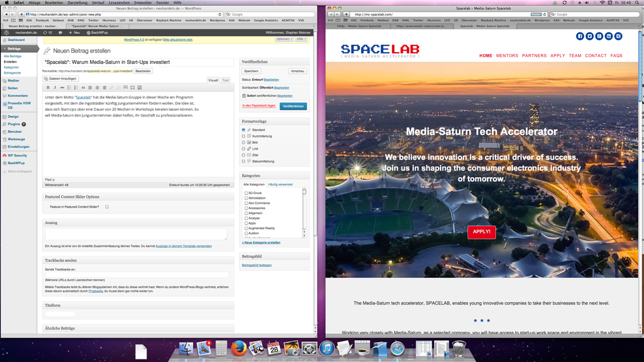This screenshot has height=362, width=644.
Task: Check the 3D-Druck category
Action: pyautogui.click(x=246, y=193)
